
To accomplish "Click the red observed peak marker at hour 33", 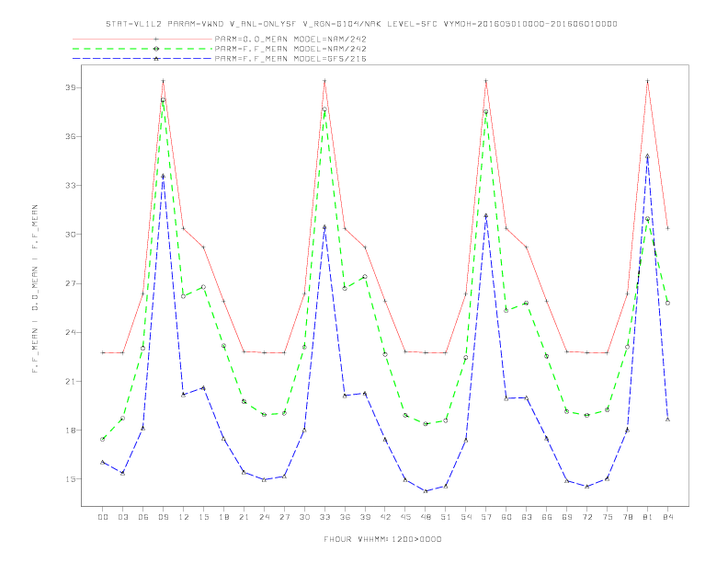I will 324,81.
